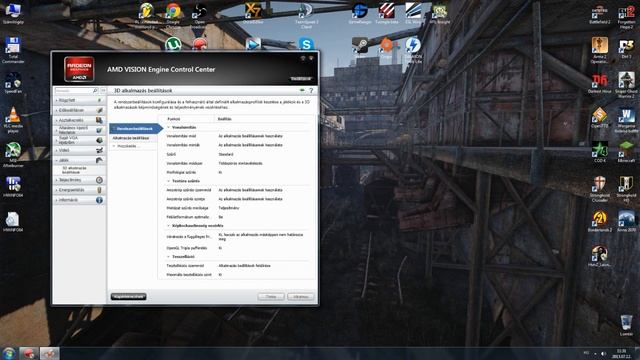Collapse the Képkockasebesség vezérlés group
Image resolution: width=640 pixels, height=360 pixels.
pyautogui.click(x=169, y=226)
